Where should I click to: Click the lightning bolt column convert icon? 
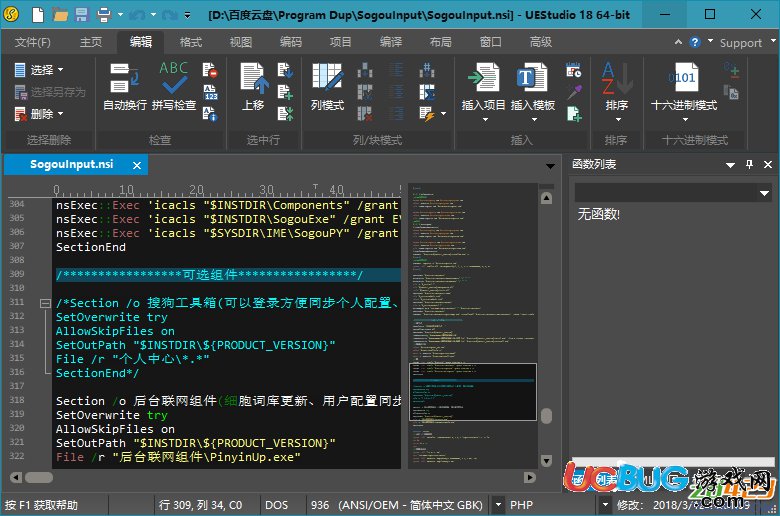(426, 114)
